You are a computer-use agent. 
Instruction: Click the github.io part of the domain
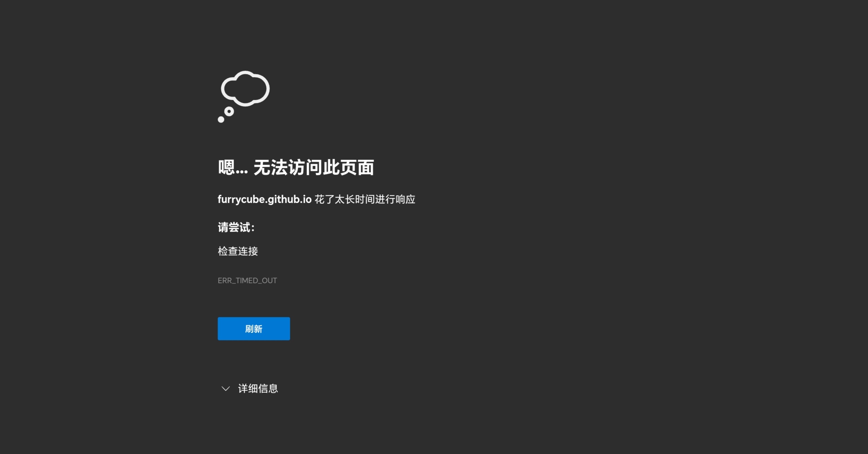coord(290,199)
